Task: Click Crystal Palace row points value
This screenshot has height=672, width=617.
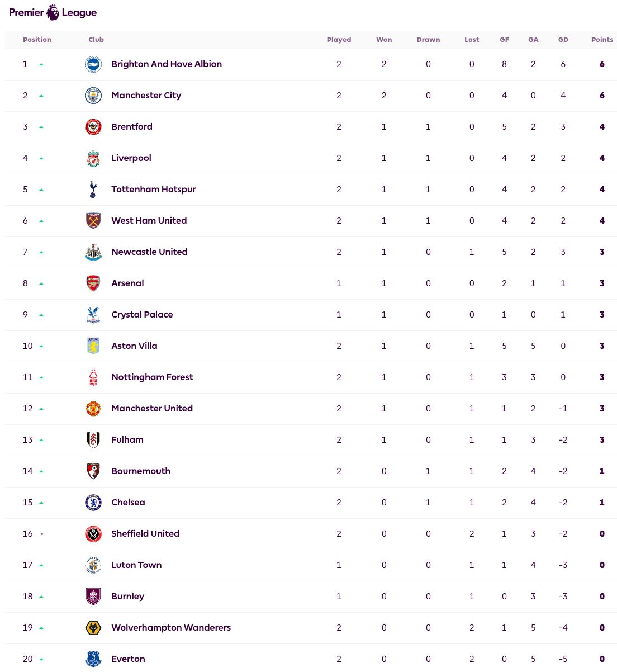Action: click(x=602, y=315)
